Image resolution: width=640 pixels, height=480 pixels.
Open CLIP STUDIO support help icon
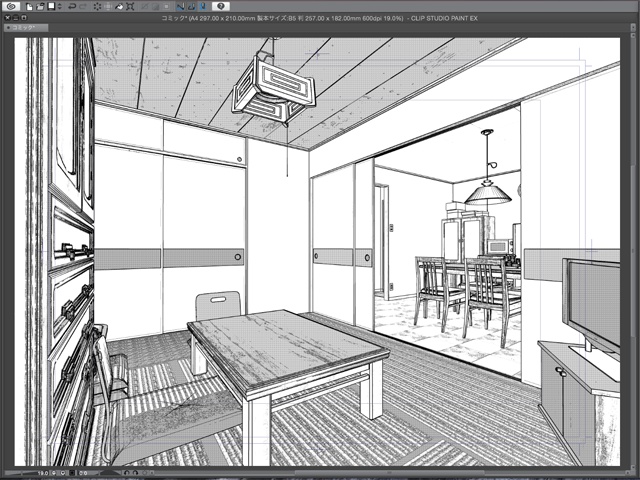[221, 6]
